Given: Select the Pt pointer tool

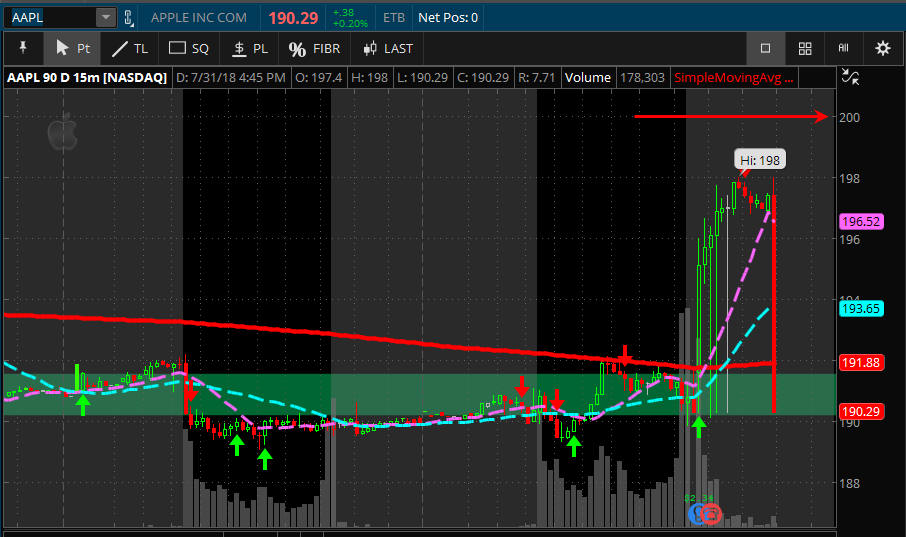Looking at the screenshot, I should coord(72,48).
